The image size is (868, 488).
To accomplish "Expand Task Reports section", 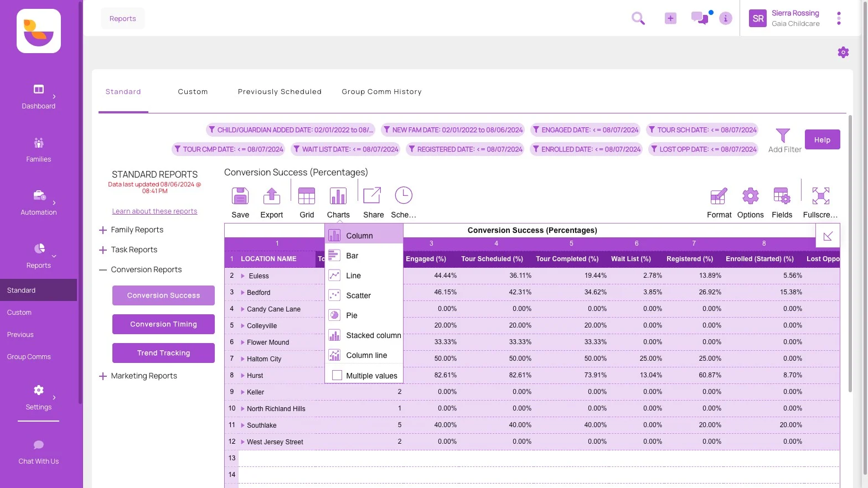I will (x=102, y=250).
